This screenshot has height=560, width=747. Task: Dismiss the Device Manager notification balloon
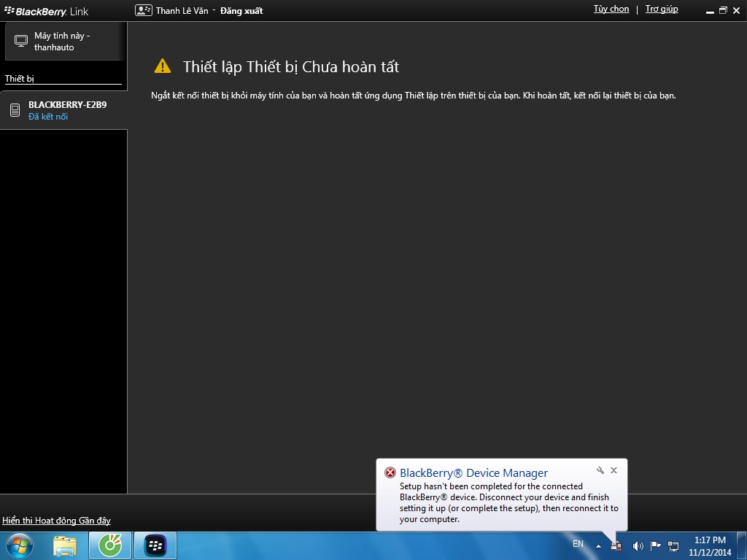(614, 470)
